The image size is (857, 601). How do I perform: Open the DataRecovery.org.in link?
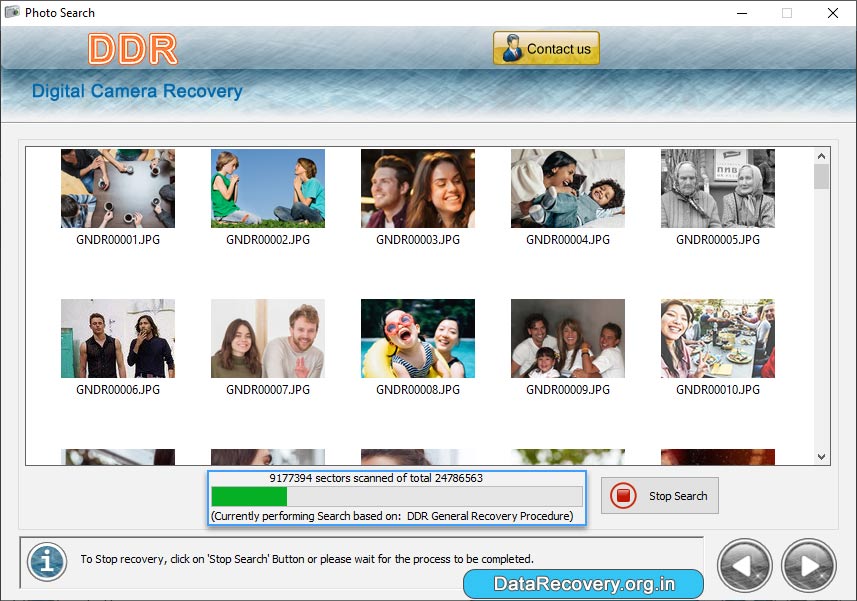point(583,582)
